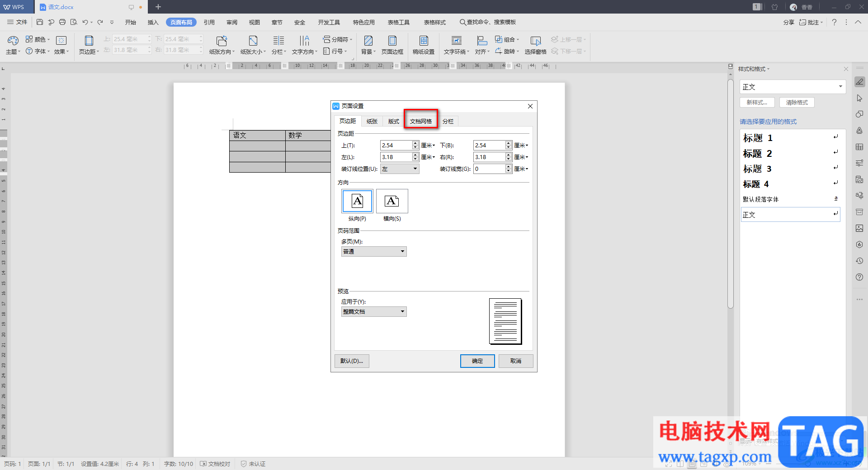
Task: Click the undo icon
Action: click(85, 22)
